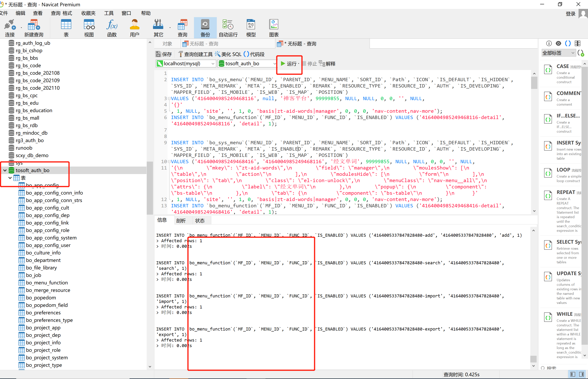Show the info panel icon
Screen dimensions: 588x379
coord(549,43)
